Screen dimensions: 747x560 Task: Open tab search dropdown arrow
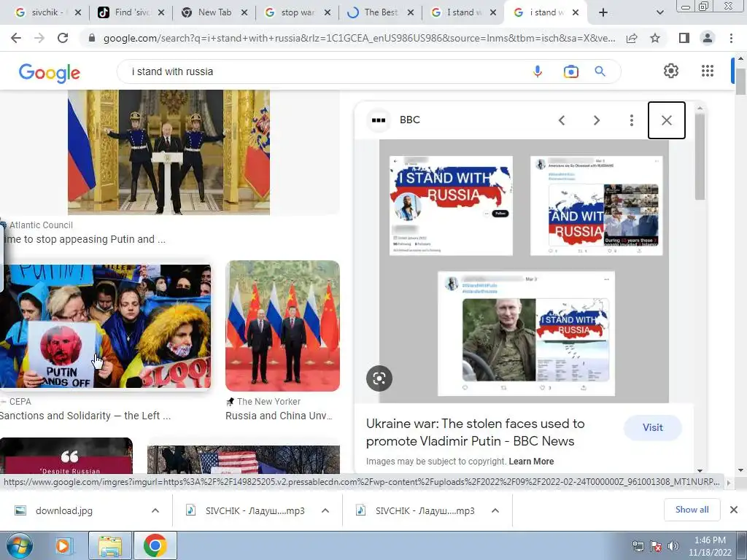coord(659,12)
